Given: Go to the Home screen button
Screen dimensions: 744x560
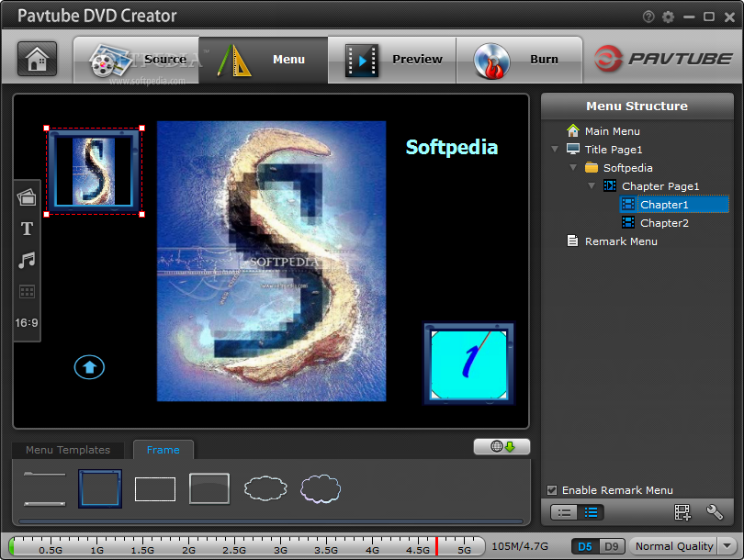Looking at the screenshot, I should tap(37, 59).
